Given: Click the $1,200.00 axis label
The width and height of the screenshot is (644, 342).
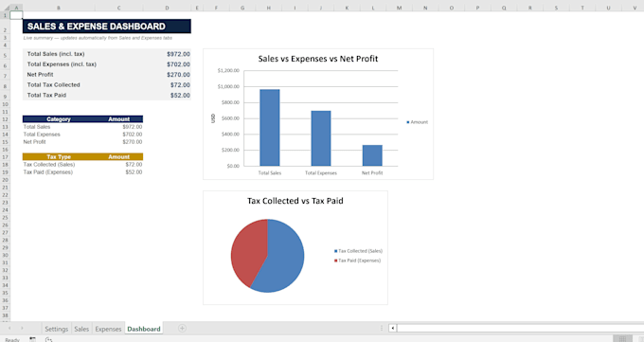Looking at the screenshot, I should coord(228,71).
